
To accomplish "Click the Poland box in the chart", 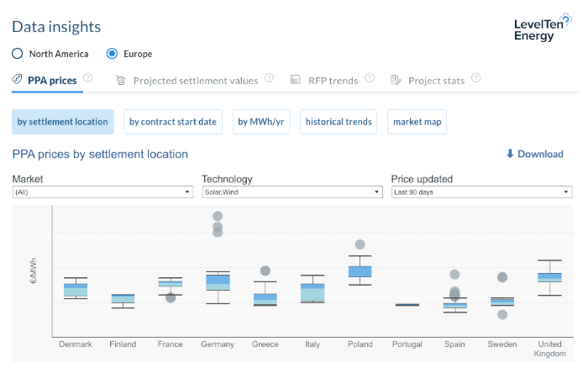I will pyautogui.click(x=360, y=271).
